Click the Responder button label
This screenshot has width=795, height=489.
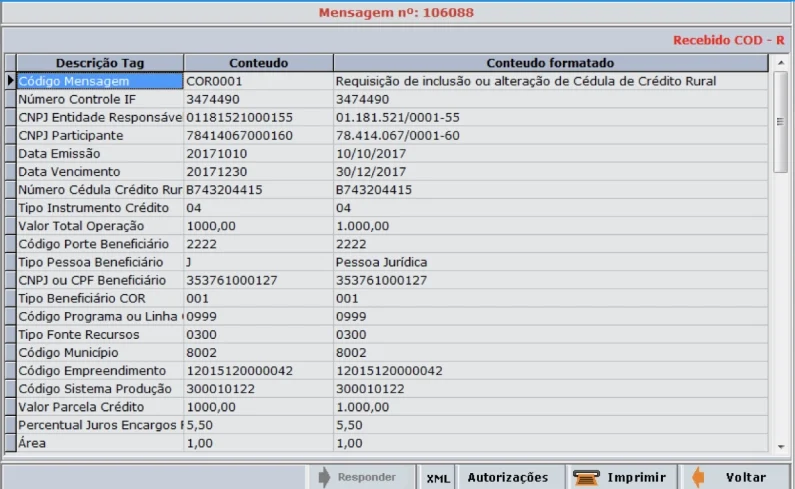tap(367, 477)
